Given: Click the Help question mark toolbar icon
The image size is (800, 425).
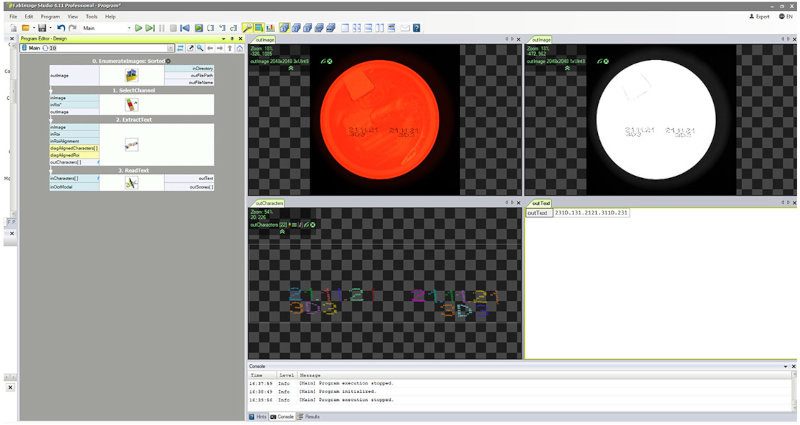Looking at the screenshot, I should (416, 28).
